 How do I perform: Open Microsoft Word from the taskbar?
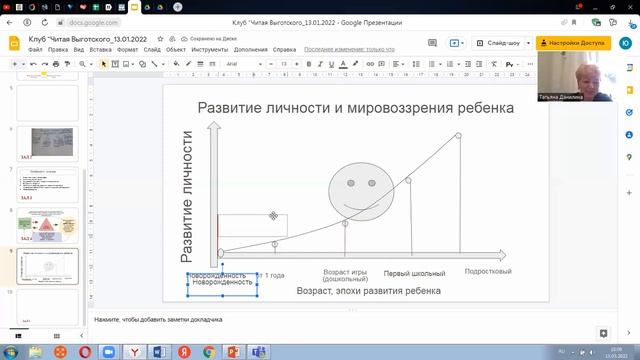pyautogui.click(x=159, y=352)
